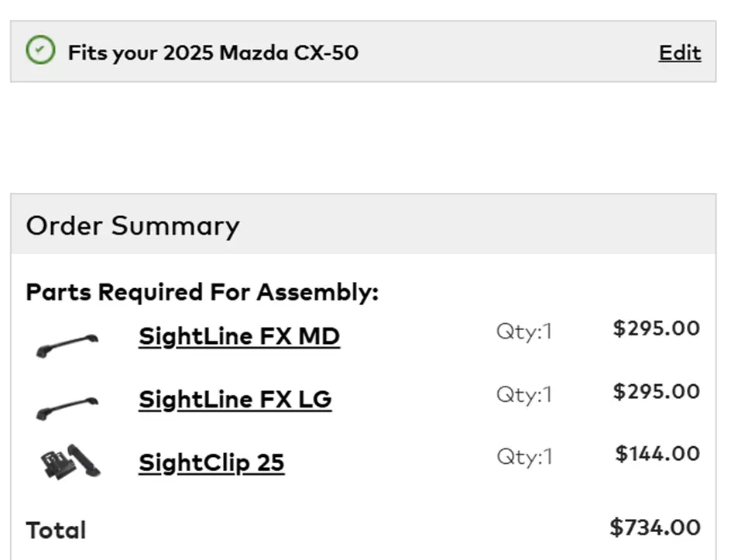Click the $734.00 total amount
The height and width of the screenshot is (560, 755).
click(654, 527)
